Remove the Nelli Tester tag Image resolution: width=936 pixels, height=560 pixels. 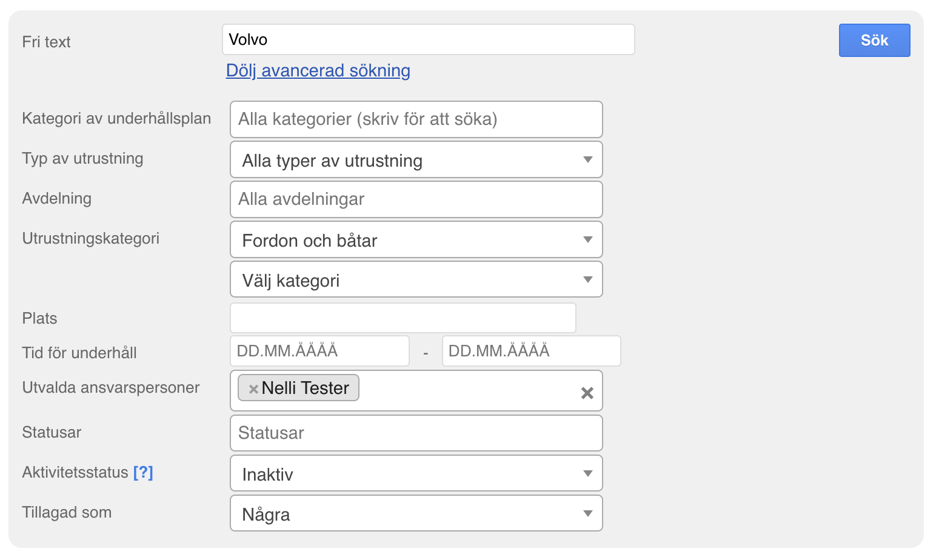[253, 389]
